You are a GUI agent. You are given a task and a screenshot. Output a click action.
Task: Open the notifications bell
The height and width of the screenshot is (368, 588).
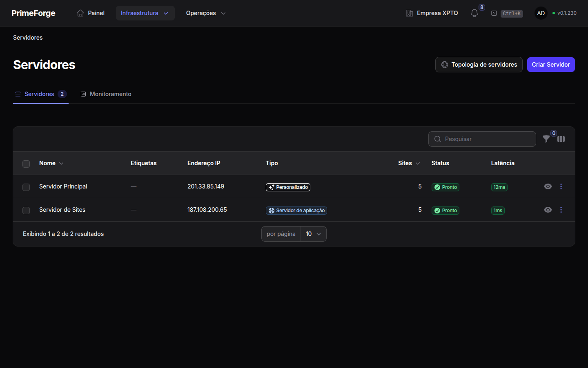pyautogui.click(x=474, y=13)
